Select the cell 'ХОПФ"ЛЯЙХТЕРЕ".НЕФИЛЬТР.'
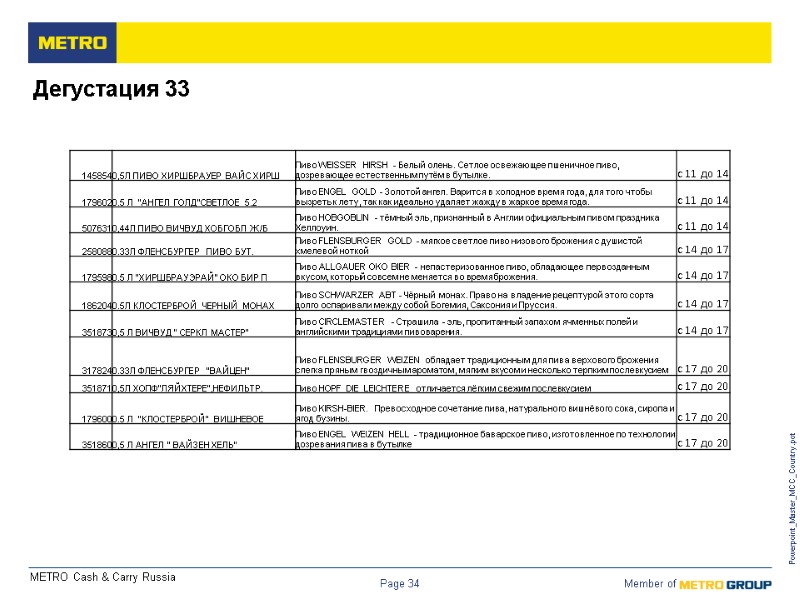The height and width of the screenshot is (600, 800). 204,384
